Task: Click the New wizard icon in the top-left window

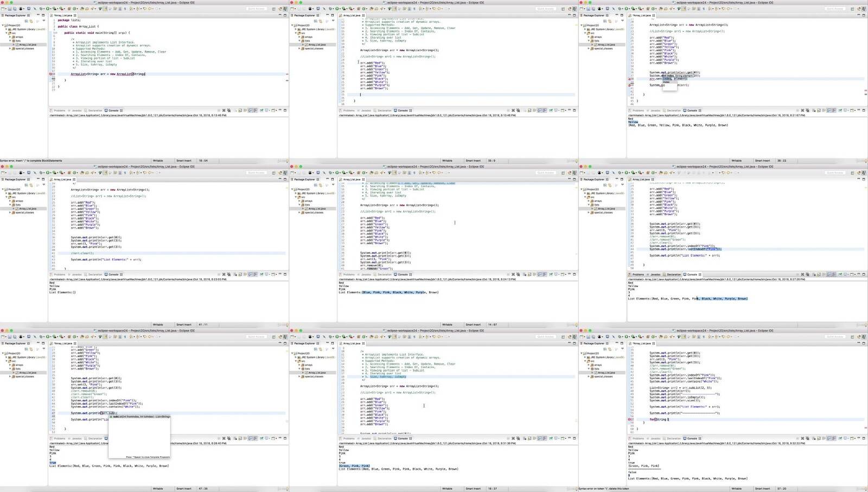Action: (x=3, y=9)
